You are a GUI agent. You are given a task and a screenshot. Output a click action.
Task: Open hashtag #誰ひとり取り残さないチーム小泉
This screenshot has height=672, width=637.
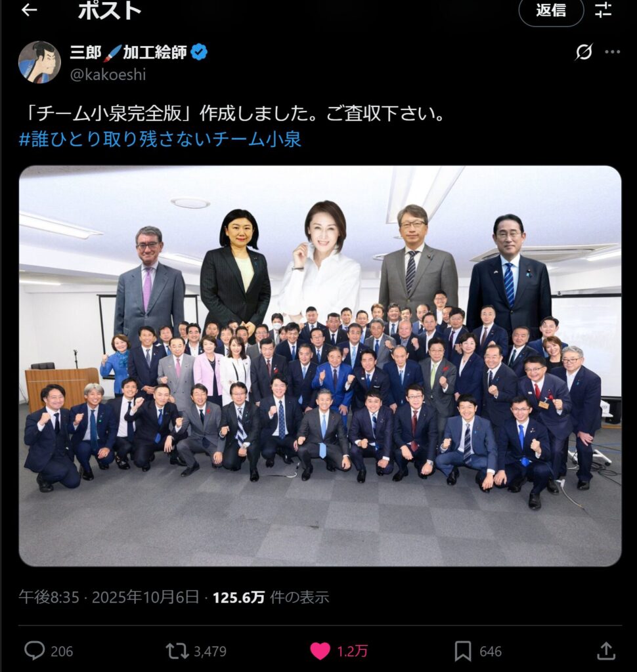160,140
